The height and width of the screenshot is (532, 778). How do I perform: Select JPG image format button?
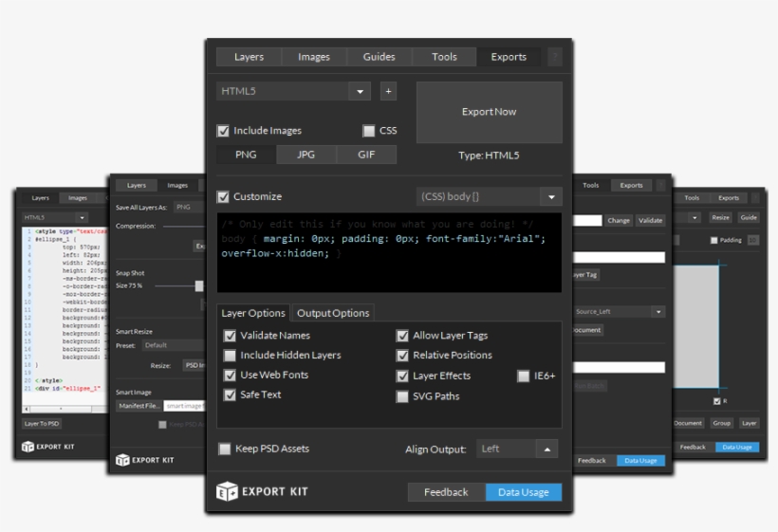[306, 155]
